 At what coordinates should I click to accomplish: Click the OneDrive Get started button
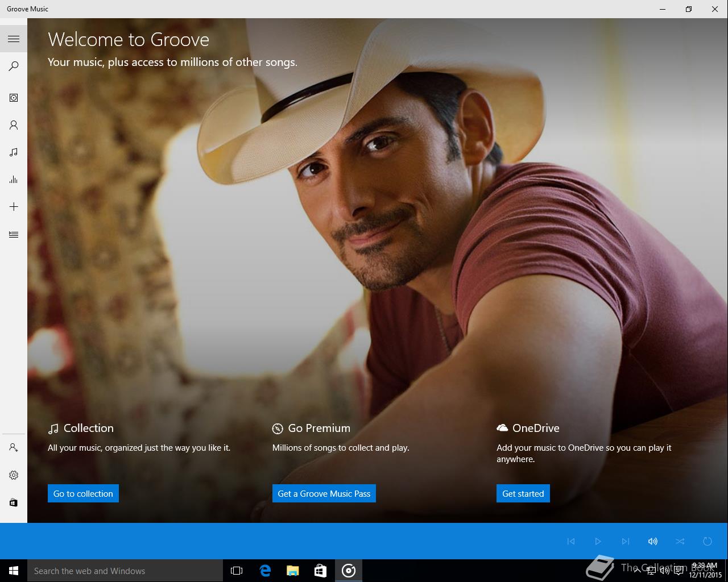click(x=523, y=493)
